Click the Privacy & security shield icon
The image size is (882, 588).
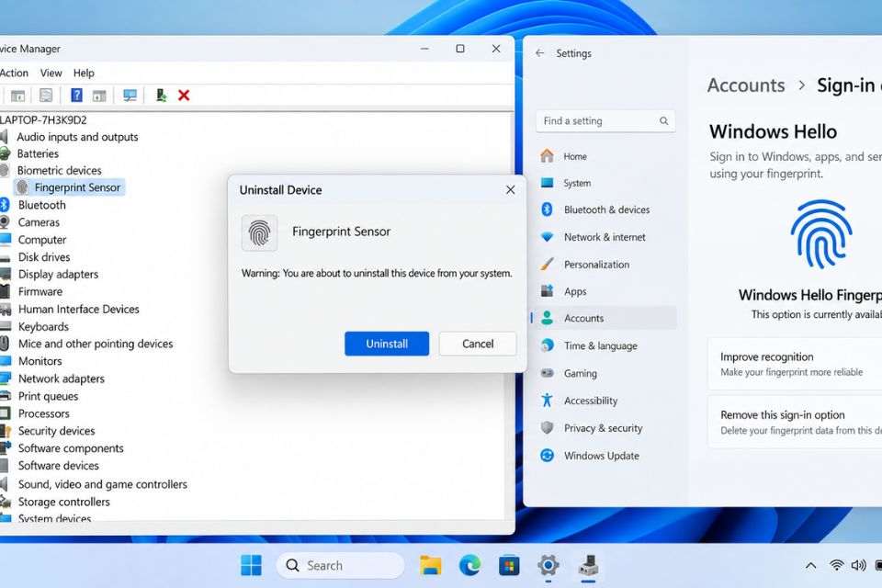(x=547, y=427)
